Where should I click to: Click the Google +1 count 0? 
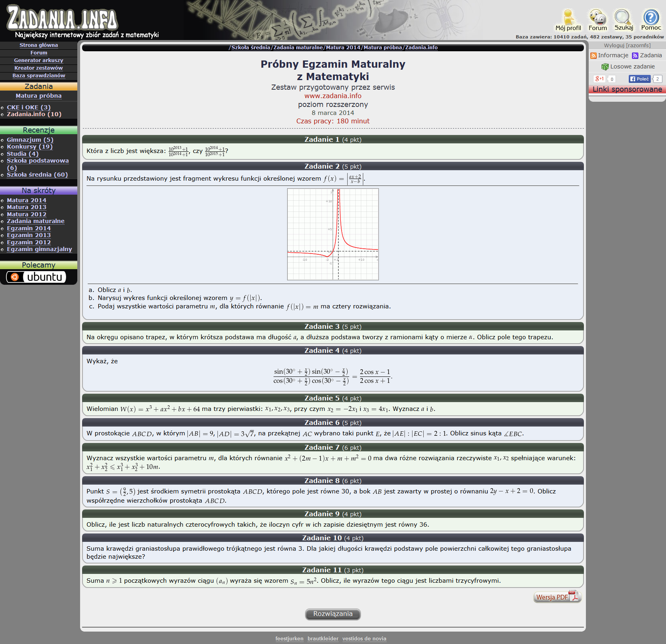[x=612, y=79]
